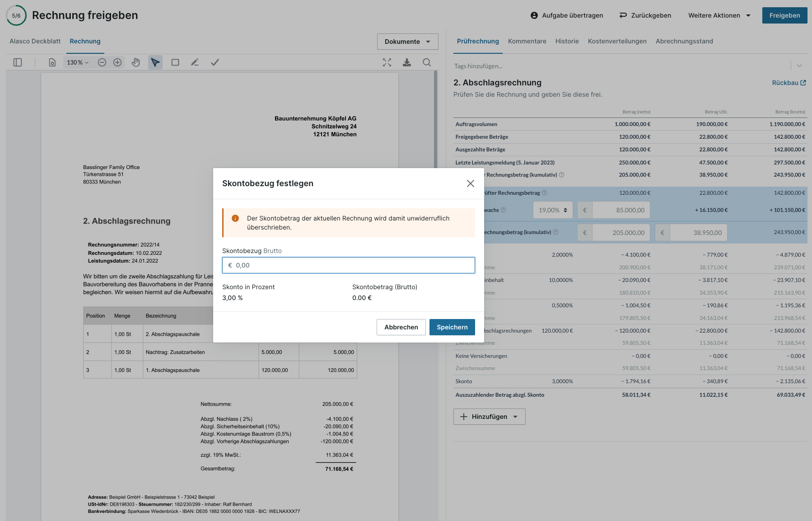This screenshot has height=521, width=812.
Task: Close the Skontobezug festlegen dialog
Action: click(471, 183)
